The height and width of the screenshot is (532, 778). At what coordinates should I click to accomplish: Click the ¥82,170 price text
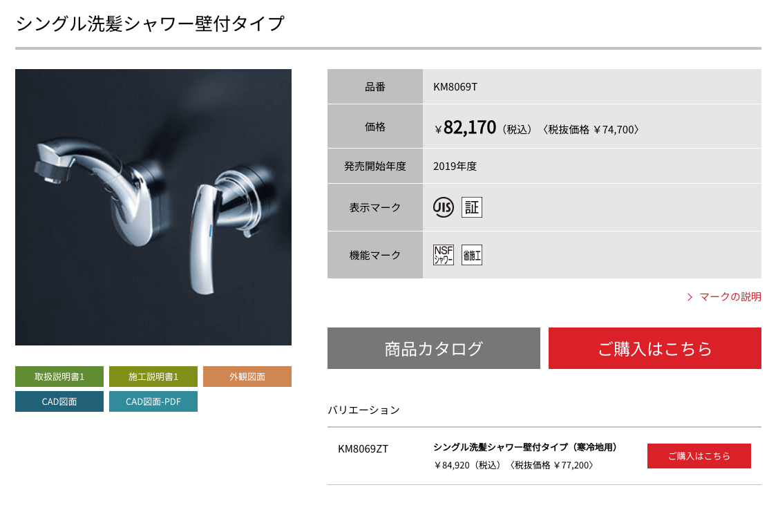(465, 128)
